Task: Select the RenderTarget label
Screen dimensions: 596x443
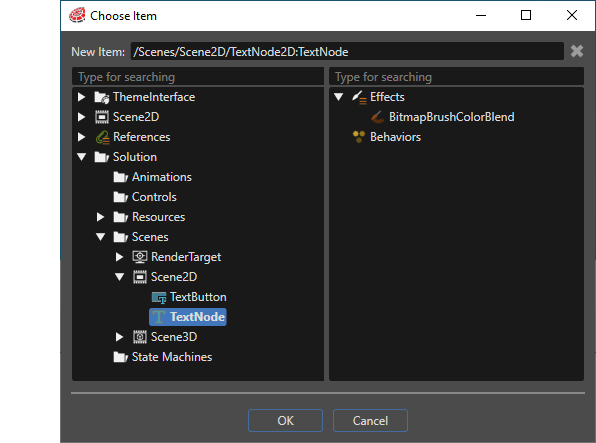Action: 186,257
